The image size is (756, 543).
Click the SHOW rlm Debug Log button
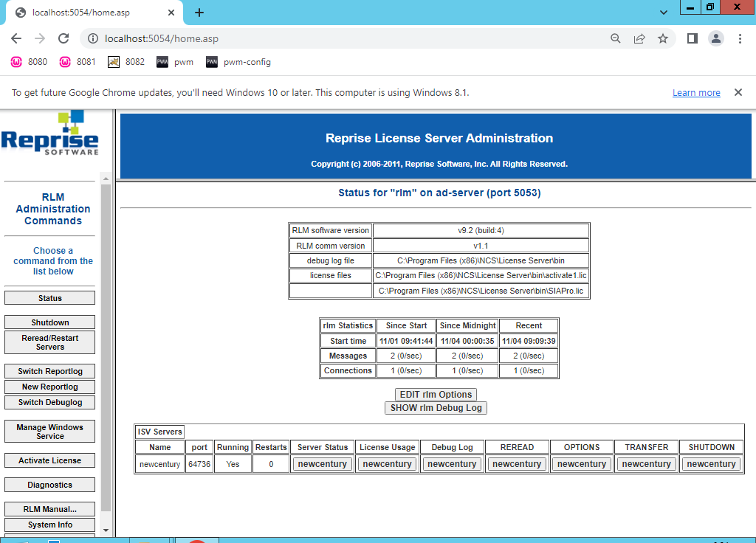tap(436, 408)
